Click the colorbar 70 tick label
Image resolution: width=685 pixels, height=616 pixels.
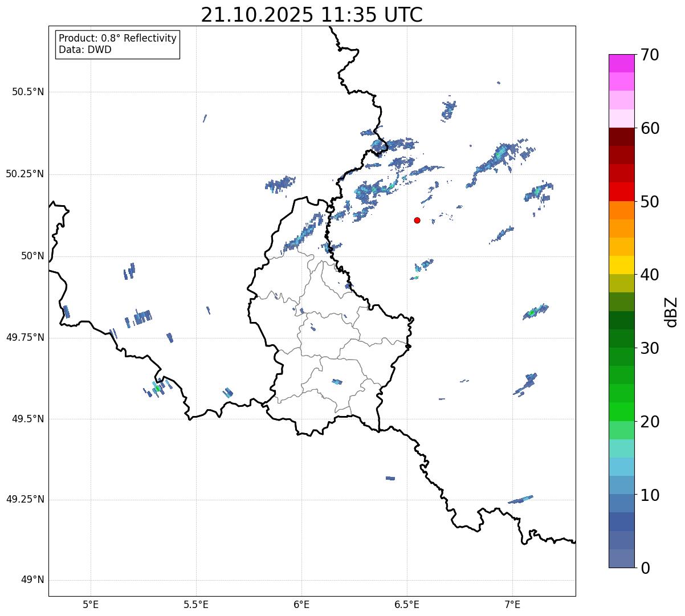pos(650,55)
